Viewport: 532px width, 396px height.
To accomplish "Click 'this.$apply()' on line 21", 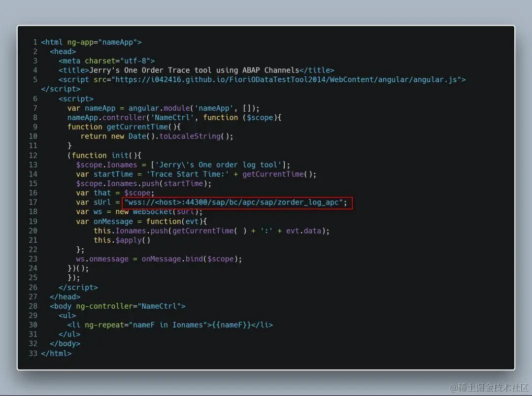I will click(122, 240).
